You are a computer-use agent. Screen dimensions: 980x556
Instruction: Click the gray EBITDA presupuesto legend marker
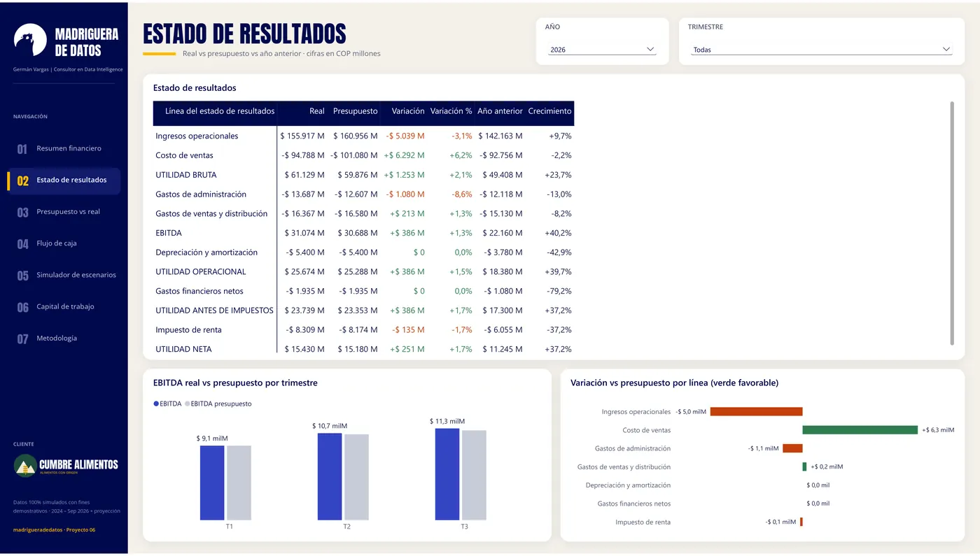pyautogui.click(x=187, y=404)
